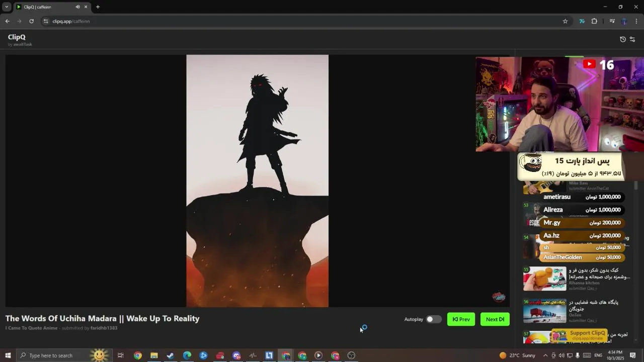Open the ENG language indicator
The image size is (644, 362).
(x=598, y=355)
